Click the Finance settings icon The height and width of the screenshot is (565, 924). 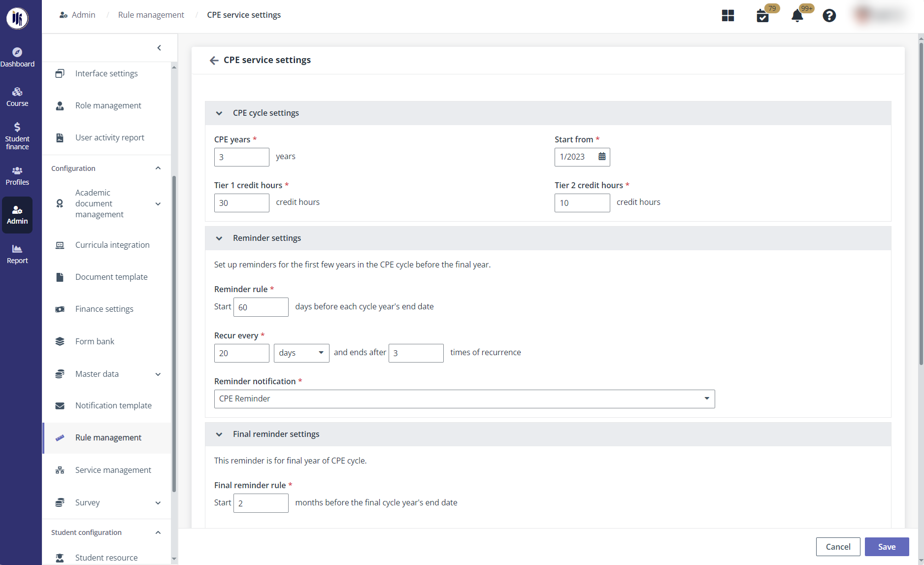point(60,309)
